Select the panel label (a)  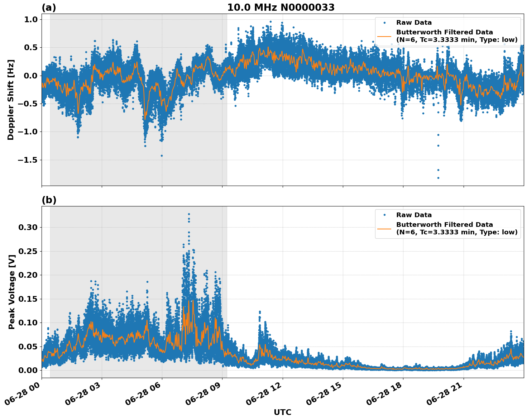(49, 6)
